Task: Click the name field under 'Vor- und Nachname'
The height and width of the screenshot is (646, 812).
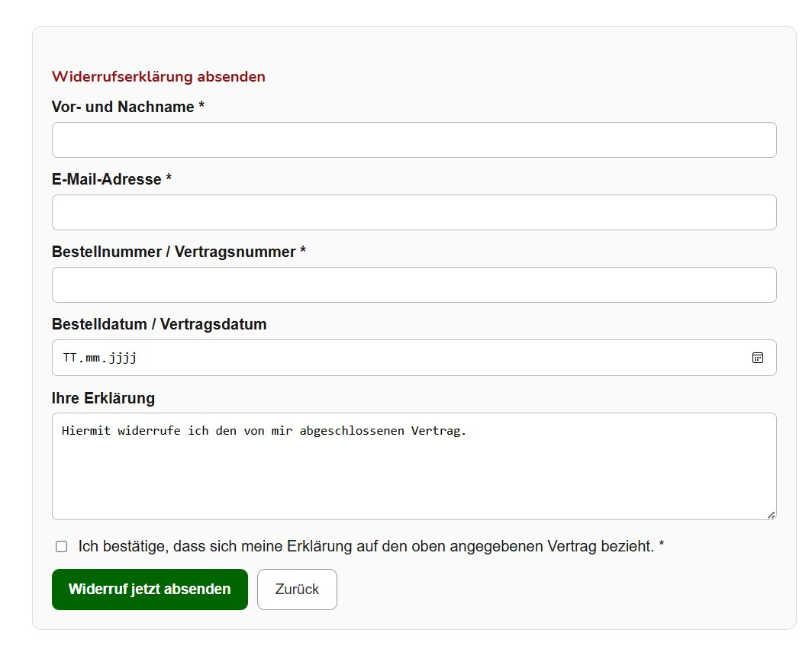Action: pos(414,140)
